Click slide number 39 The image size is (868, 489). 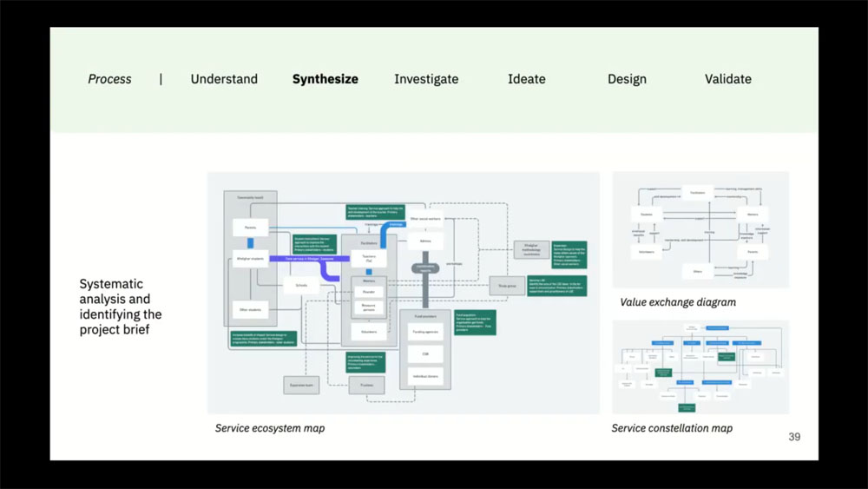(794, 437)
